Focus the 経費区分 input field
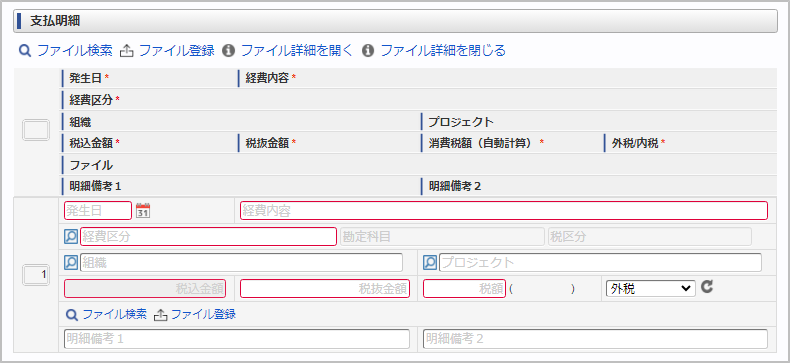The image size is (790, 363). point(208,236)
